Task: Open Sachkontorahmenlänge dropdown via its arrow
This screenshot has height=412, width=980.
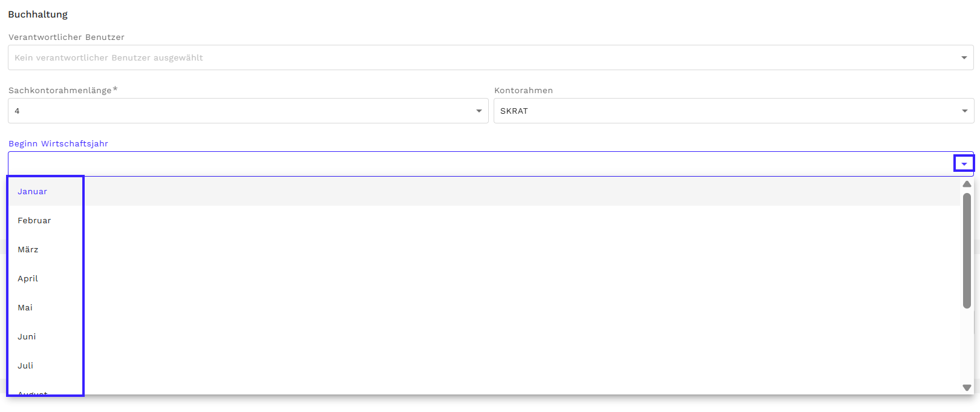Action: pyautogui.click(x=479, y=111)
